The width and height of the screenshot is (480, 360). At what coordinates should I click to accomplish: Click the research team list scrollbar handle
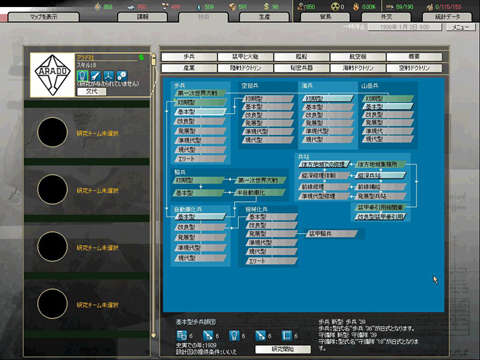point(154,61)
